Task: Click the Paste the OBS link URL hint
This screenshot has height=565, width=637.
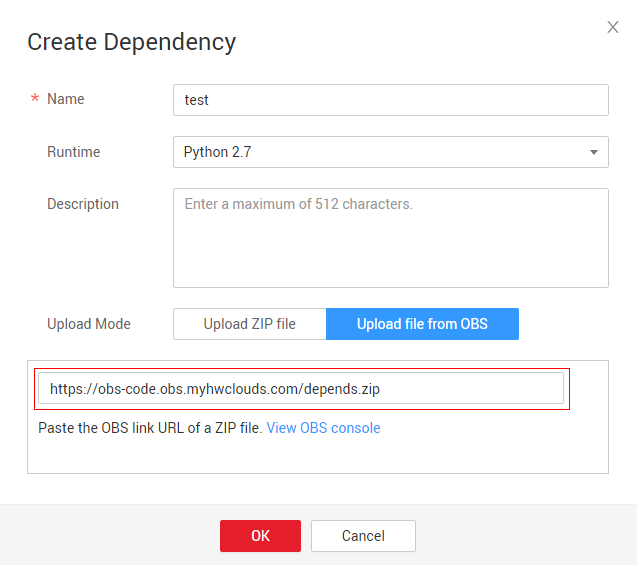Action: (x=150, y=428)
